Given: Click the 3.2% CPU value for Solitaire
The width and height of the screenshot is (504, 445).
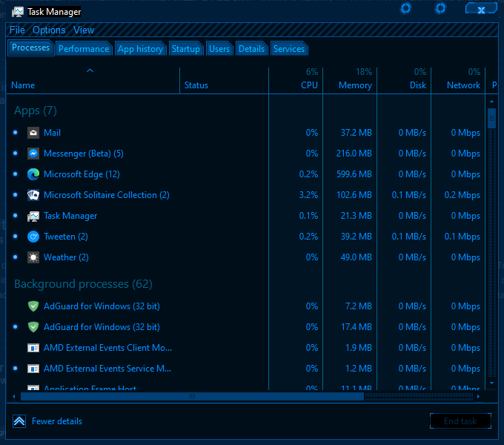Looking at the screenshot, I should pos(308,195).
